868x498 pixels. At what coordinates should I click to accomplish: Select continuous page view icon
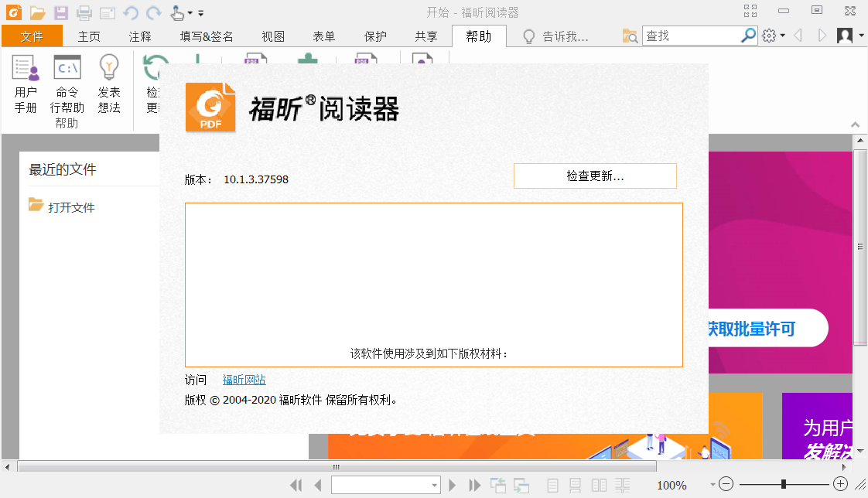[x=575, y=486]
